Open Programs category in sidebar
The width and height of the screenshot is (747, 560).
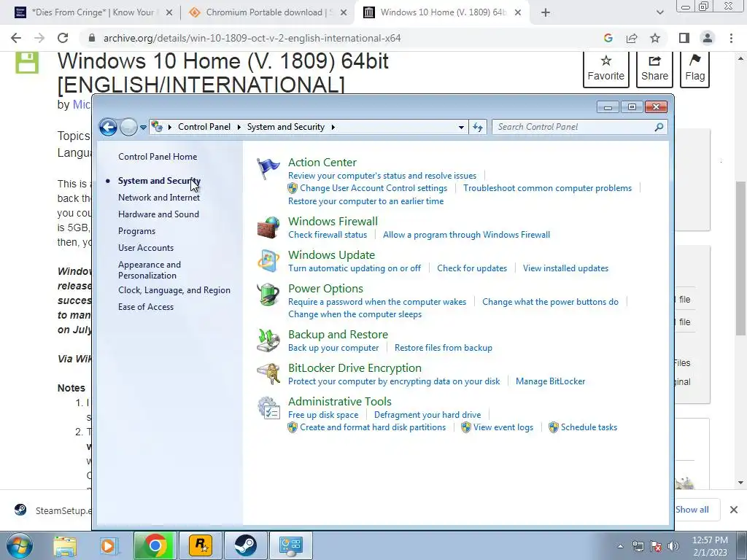tap(136, 231)
